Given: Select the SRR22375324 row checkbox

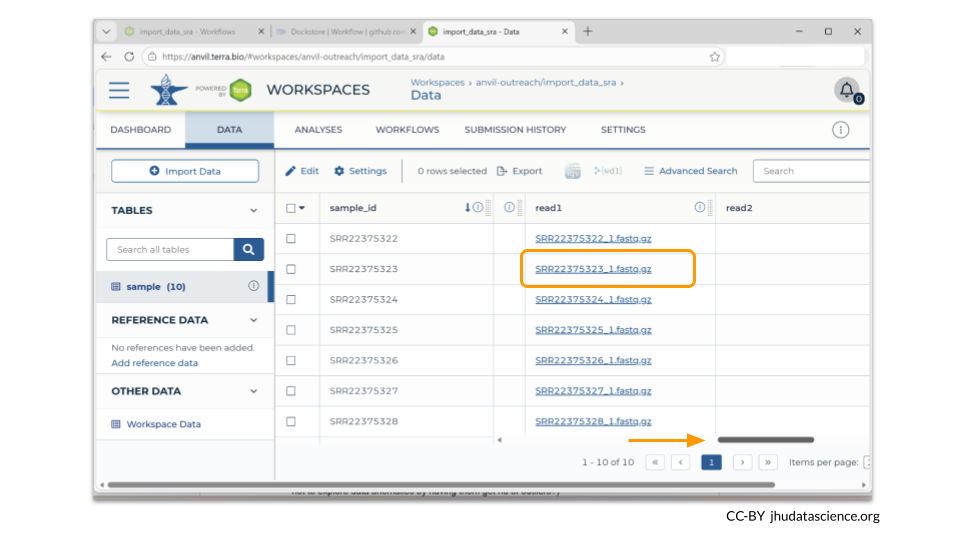Looking at the screenshot, I should 291,299.
